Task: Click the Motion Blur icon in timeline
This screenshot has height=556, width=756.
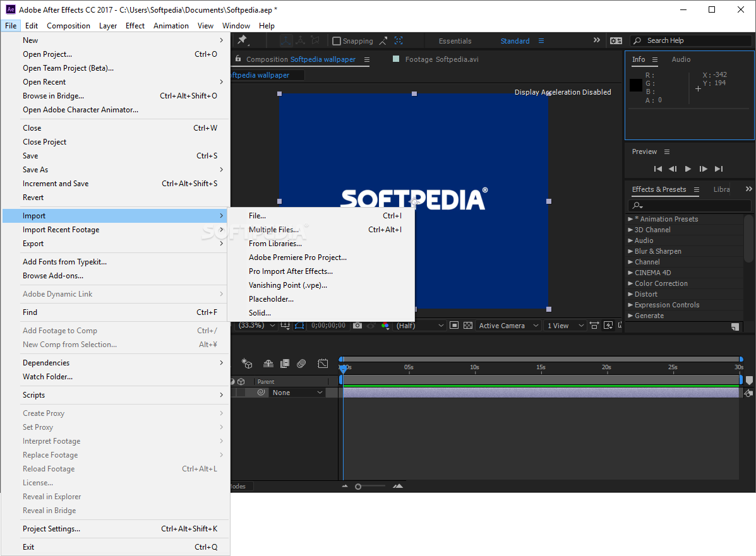Action: click(301, 364)
